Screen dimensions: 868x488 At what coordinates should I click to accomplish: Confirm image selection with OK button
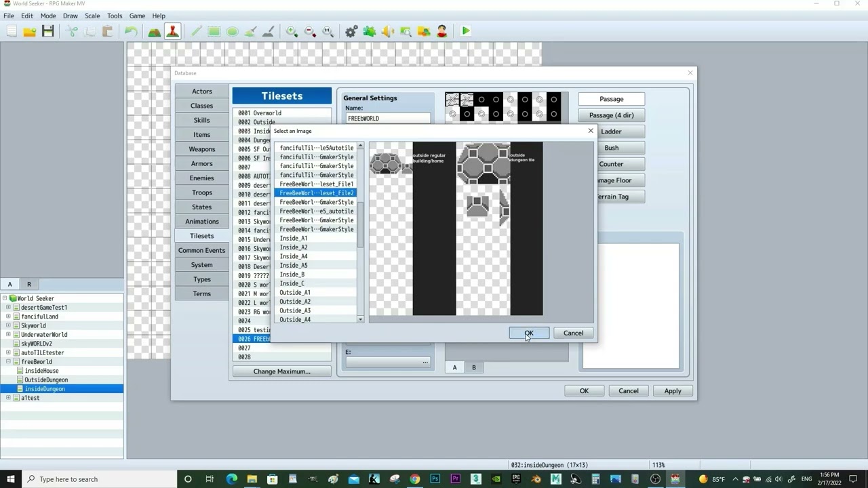tap(529, 333)
